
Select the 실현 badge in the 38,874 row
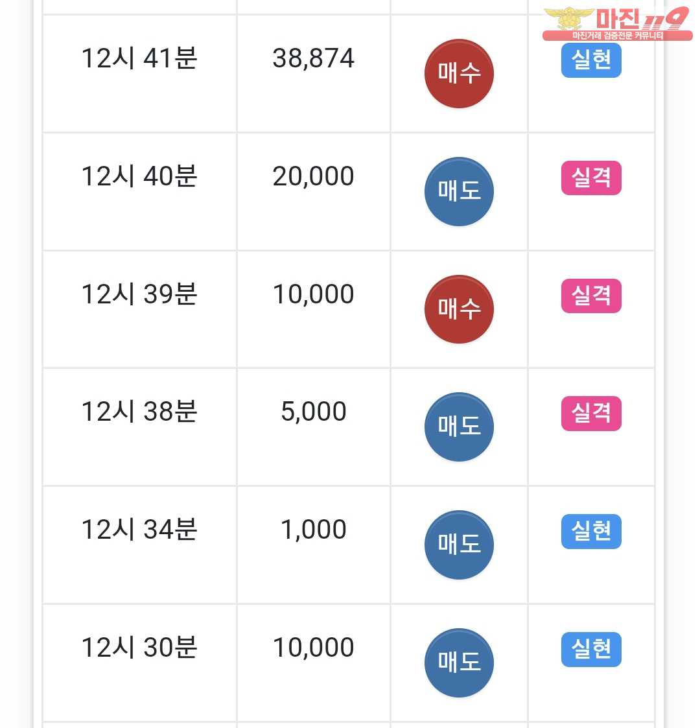click(591, 60)
